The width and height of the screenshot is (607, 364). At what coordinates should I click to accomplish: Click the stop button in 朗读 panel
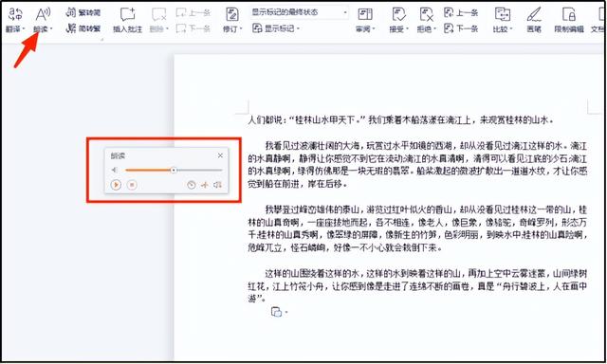coord(132,185)
